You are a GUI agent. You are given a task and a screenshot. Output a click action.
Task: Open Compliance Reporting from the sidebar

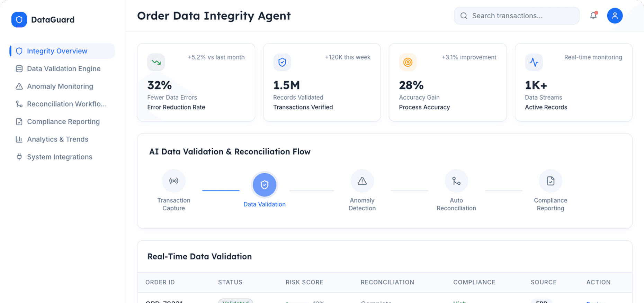click(63, 121)
